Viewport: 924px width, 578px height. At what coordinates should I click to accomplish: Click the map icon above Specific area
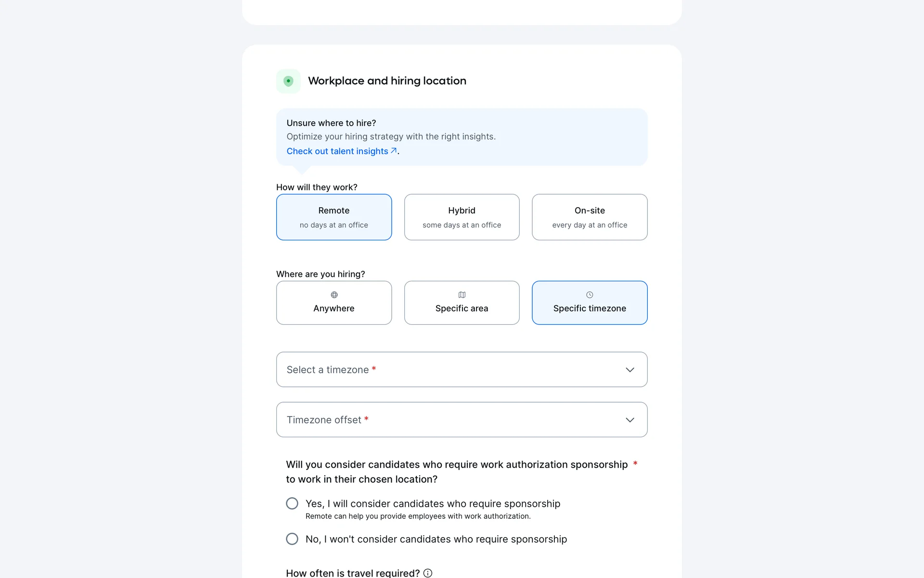[x=462, y=295]
